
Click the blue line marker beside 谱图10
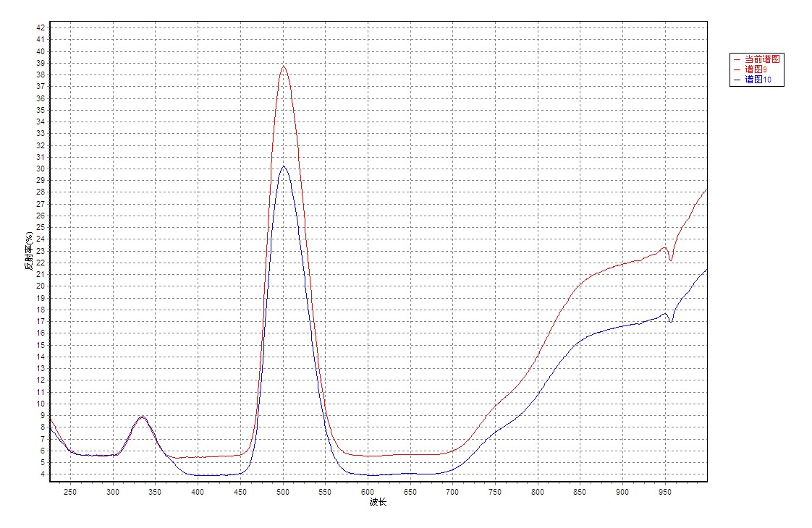pyautogui.click(x=737, y=80)
